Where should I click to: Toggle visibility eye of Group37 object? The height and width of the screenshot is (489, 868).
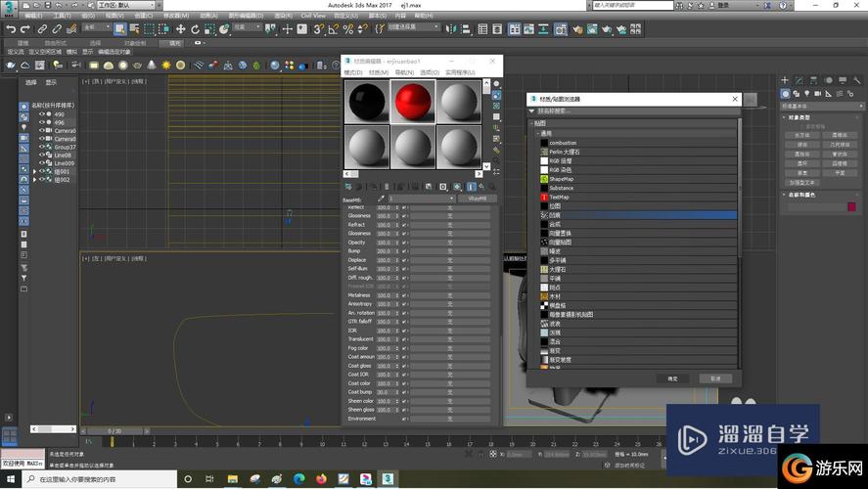pos(42,147)
